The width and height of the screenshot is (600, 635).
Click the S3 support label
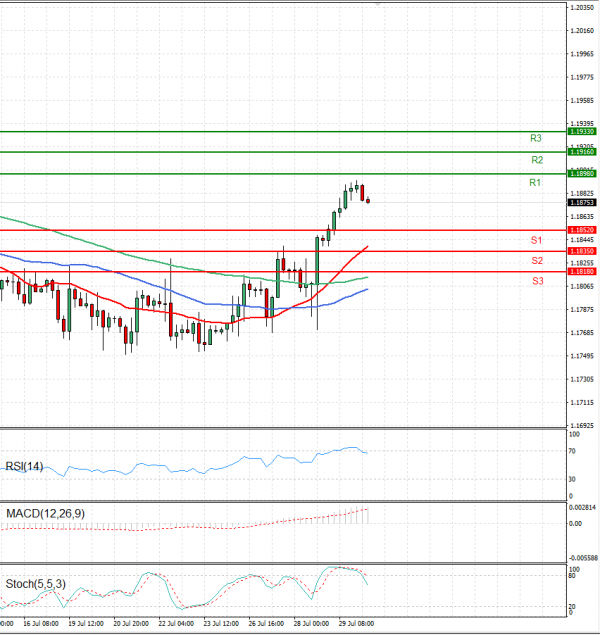point(538,281)
